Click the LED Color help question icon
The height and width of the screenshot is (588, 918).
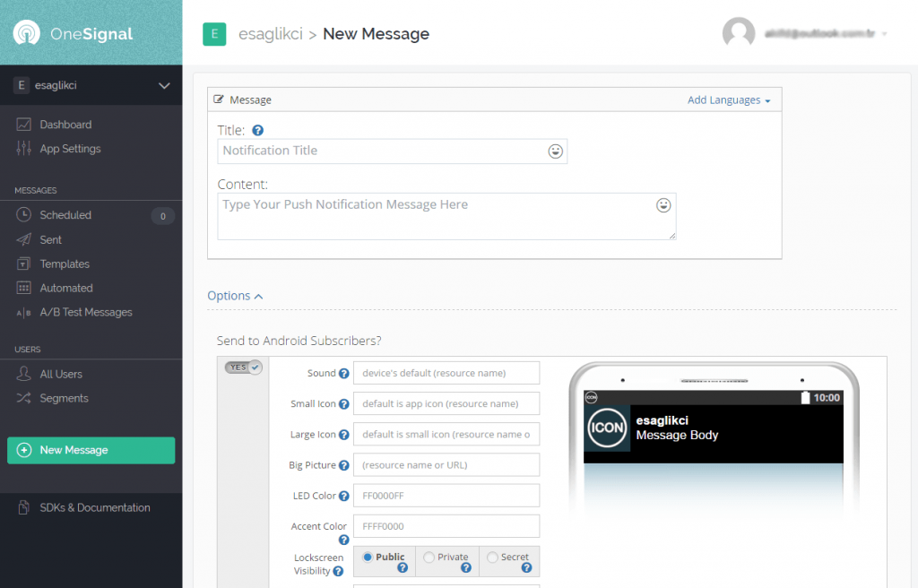tap(343, 496)
